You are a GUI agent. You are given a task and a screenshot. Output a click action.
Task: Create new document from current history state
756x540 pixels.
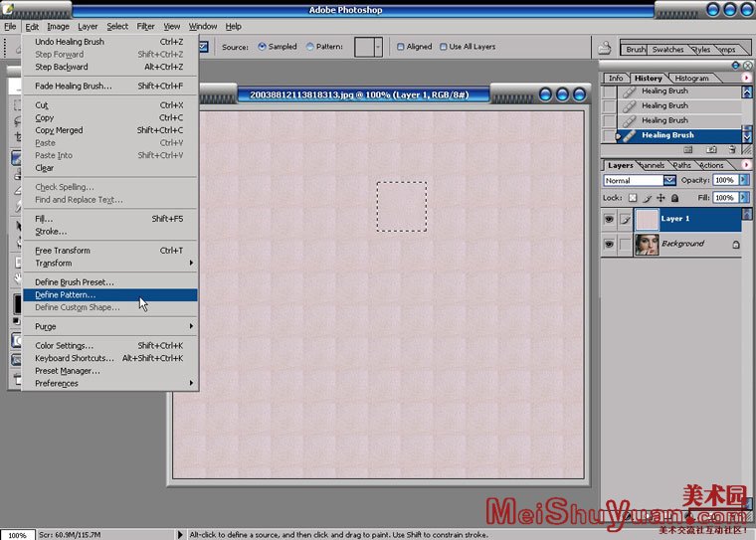688,150
